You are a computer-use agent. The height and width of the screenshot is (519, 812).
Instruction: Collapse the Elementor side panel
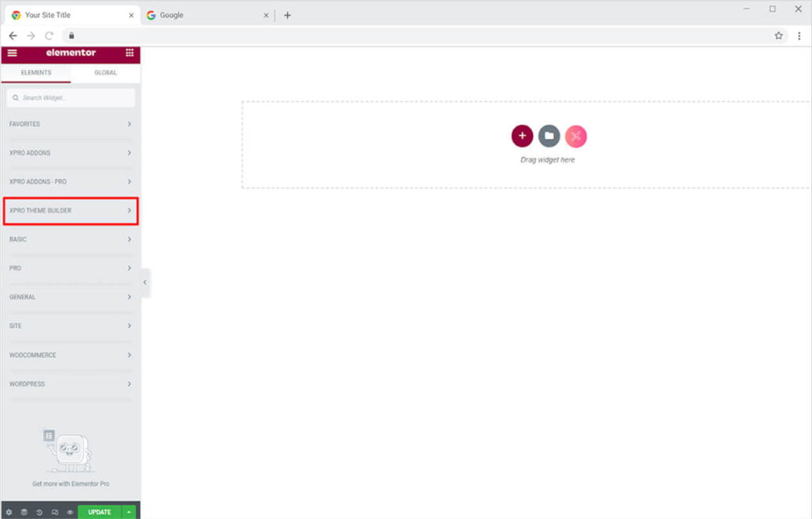coord(144,282)
